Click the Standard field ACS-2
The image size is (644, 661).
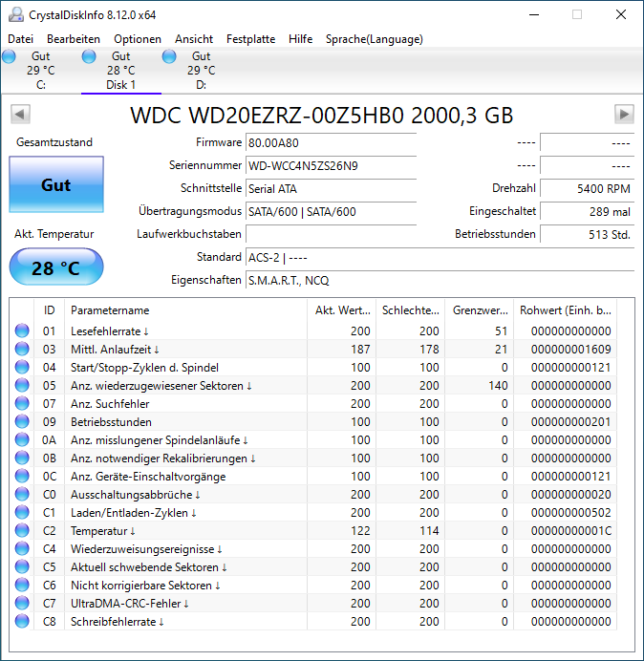[440, 257]
